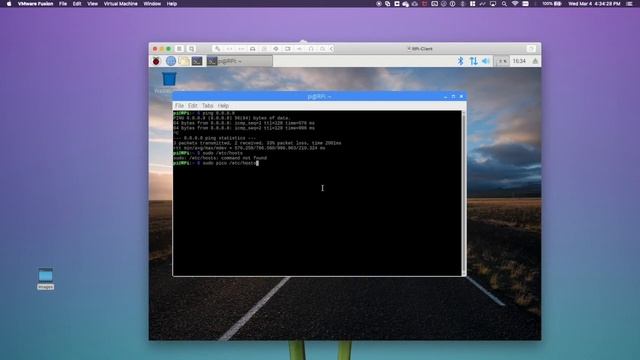This screenshot has width=640, height=360.
Task: Click the VMware sidebar toggle toolbar button
Action: 179,49
